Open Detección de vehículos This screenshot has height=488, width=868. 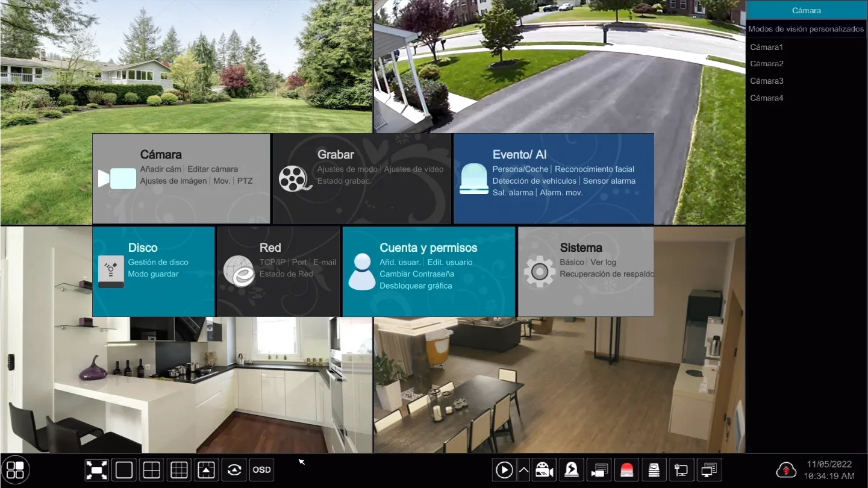[x=534, y=181]
